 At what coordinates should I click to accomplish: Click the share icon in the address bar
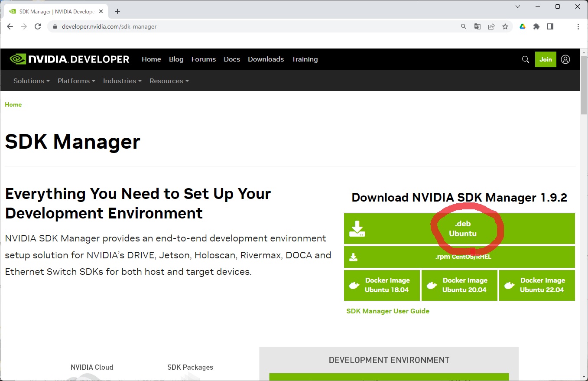click(491, 26)
